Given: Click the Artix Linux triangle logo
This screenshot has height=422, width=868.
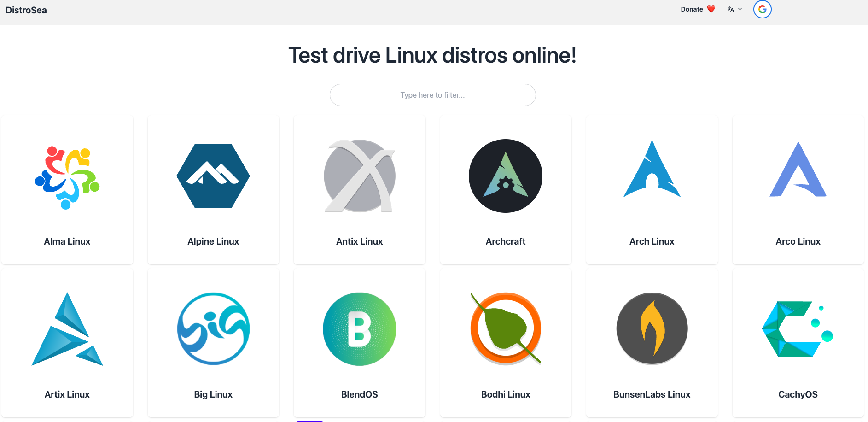Looking at the screenshot, I should point(67,329).
